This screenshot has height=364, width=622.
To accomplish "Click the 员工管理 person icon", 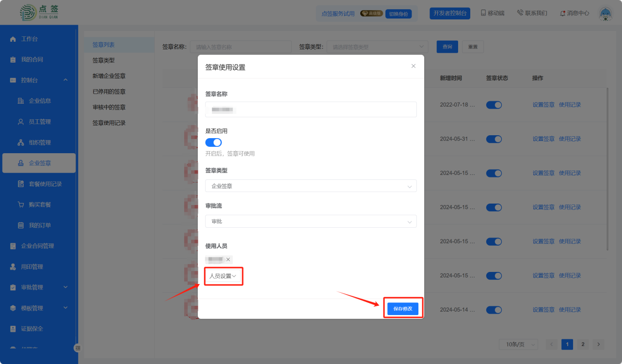I will [x=21, y=122].
